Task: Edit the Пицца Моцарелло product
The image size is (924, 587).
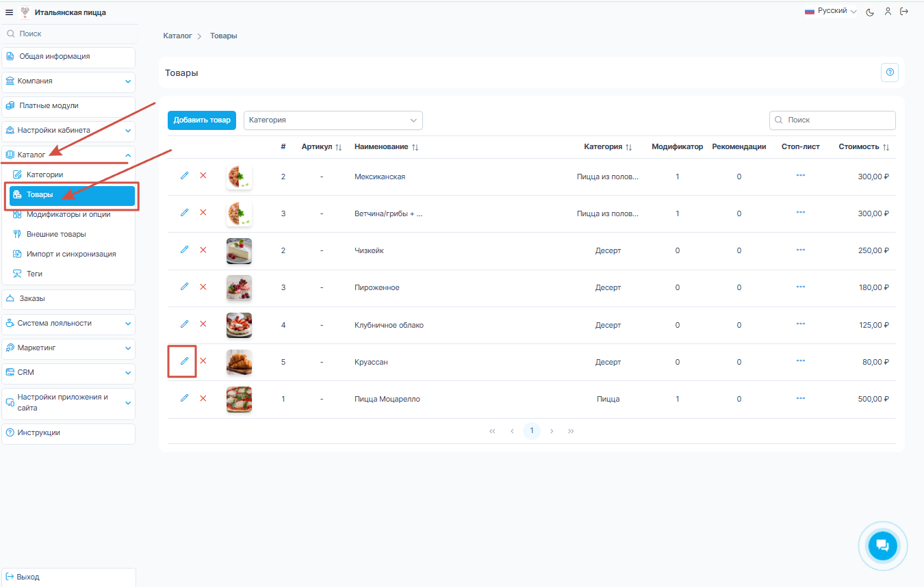Action: 184,398
